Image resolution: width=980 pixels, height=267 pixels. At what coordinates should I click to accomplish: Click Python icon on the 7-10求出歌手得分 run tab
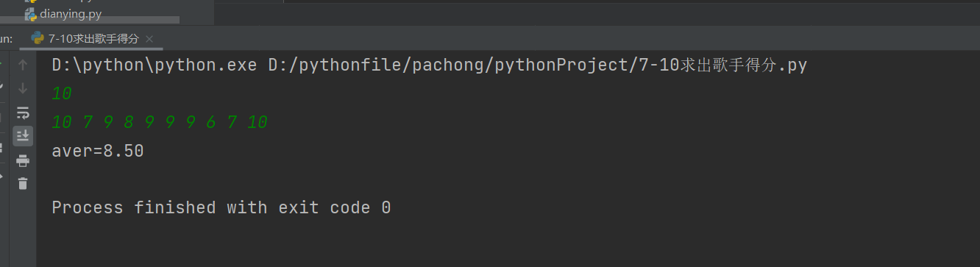point(37,38)
